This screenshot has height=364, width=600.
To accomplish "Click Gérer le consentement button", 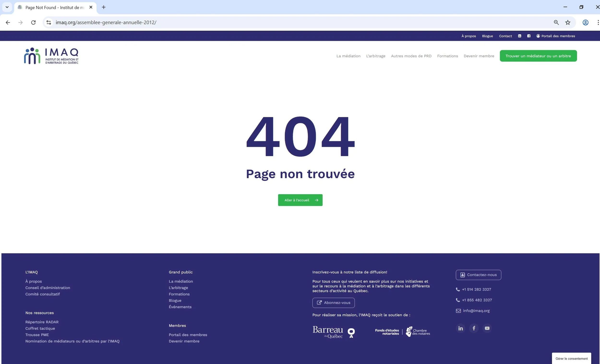I will click(x=571, y=358).
